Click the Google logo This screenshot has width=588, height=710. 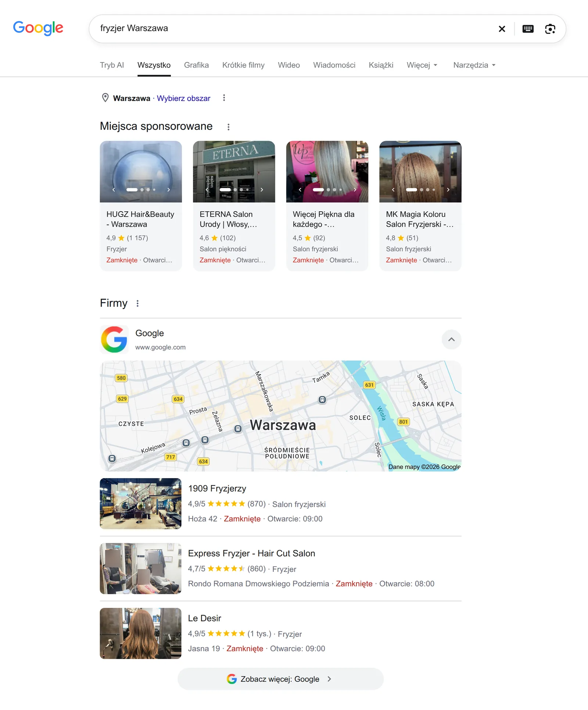click(x=38, y=28)
